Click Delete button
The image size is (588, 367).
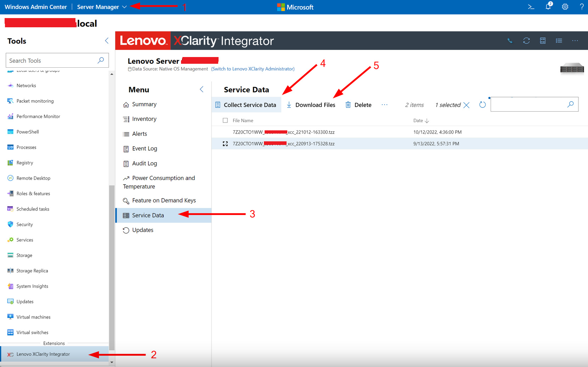[358, 105]
